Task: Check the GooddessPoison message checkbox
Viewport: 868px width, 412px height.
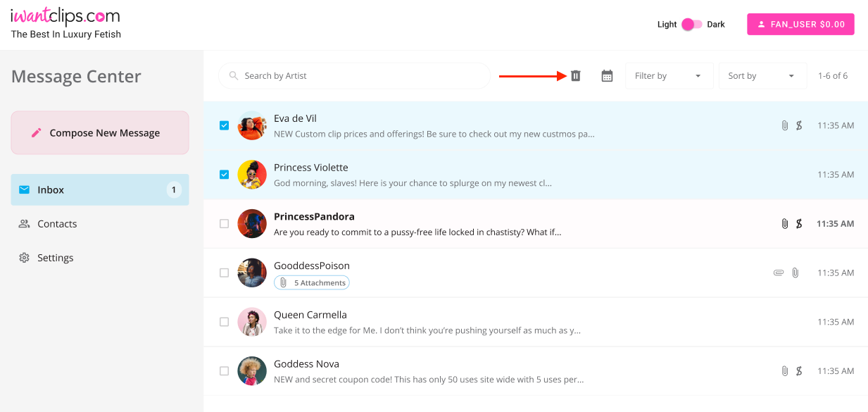Action: pos(224,273)
